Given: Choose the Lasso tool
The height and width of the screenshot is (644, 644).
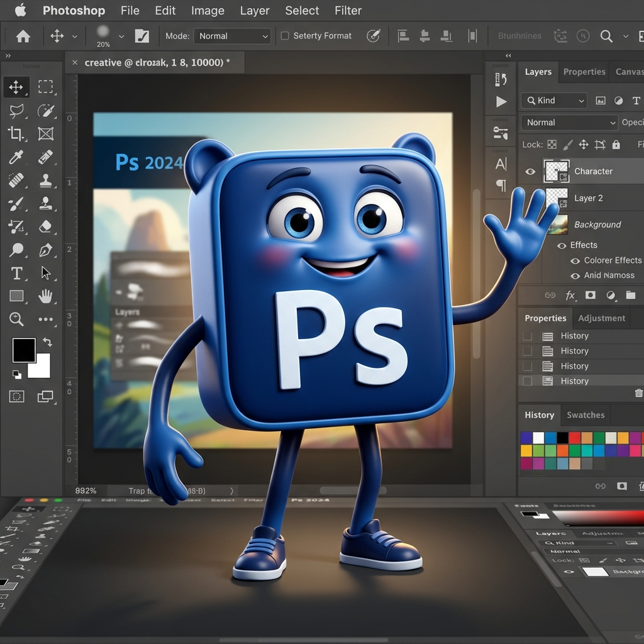Looking at the screenshot, I should tap(16, 111).
